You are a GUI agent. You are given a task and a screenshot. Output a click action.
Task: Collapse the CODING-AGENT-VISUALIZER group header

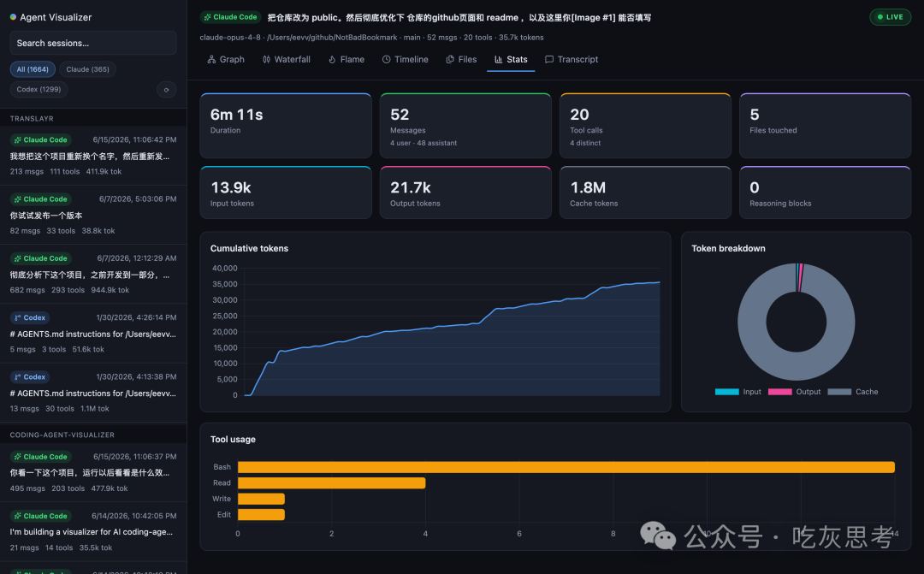pos(93,435)
